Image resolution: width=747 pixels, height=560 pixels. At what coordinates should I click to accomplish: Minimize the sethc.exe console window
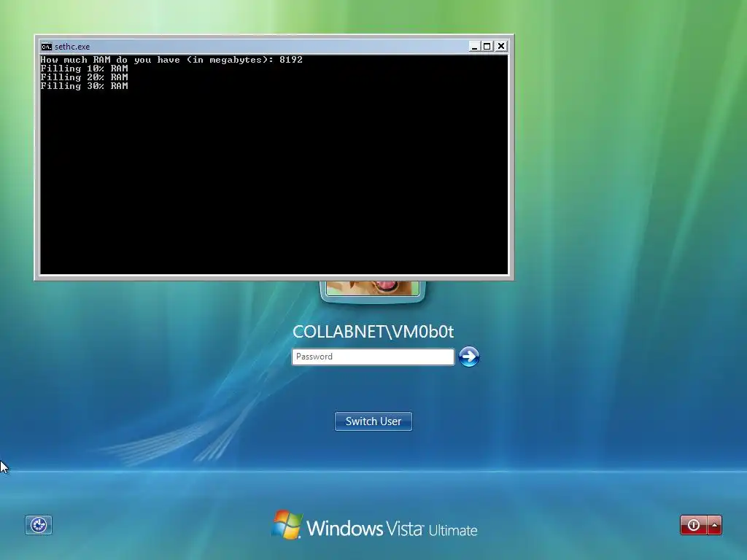point(474,46)
